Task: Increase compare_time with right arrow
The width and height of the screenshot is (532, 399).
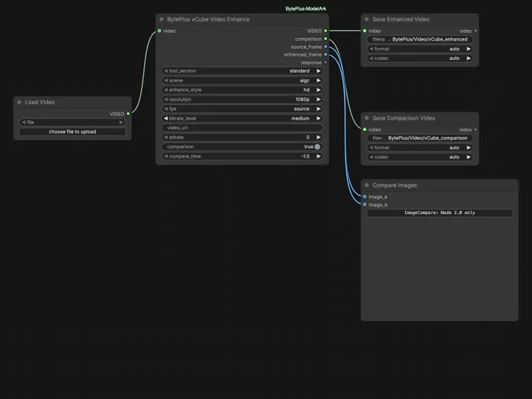Action: point(319,156)
